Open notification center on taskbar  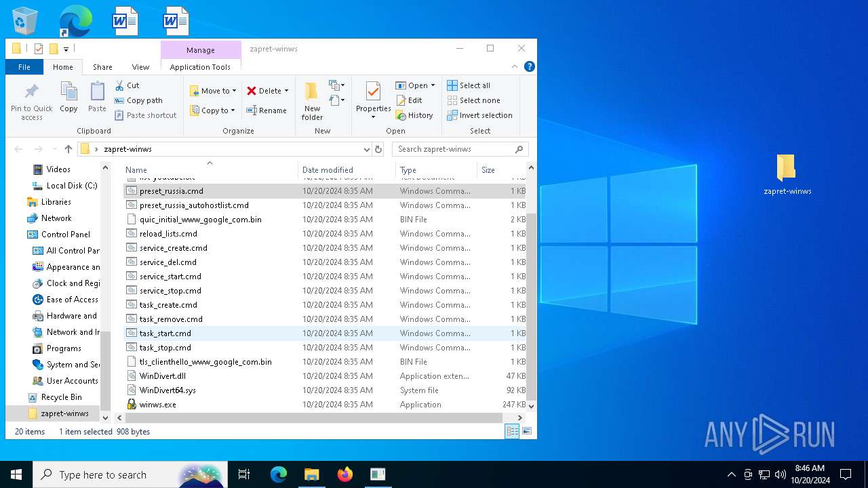click(x=846, y=474)
